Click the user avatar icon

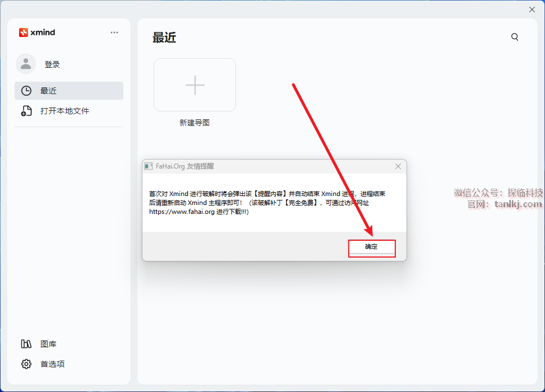coord(26,64)
